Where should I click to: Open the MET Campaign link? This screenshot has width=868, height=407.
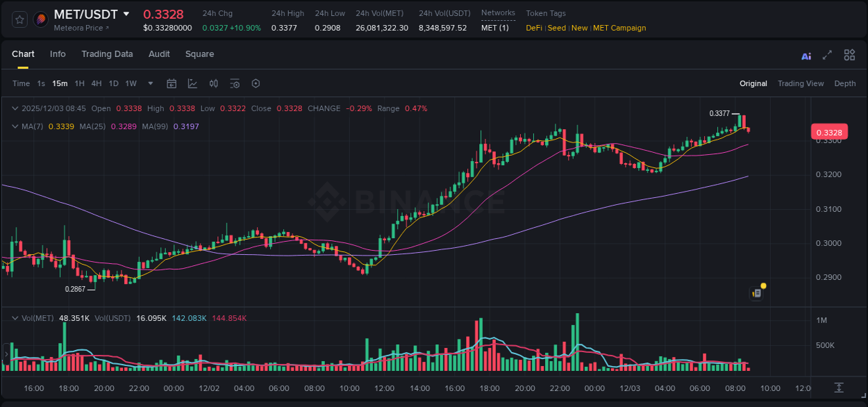point(619,28)
